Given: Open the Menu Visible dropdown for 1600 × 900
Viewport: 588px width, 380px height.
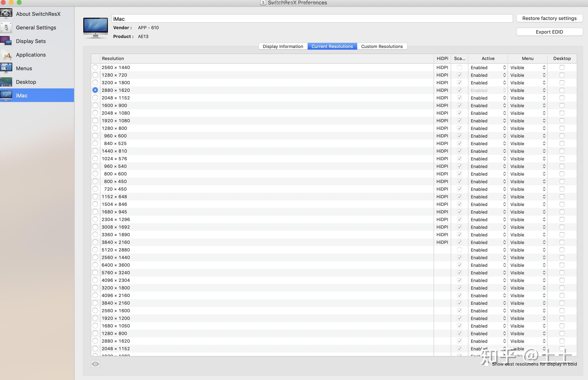Looking at the screenshot, I should pos(528,106).
